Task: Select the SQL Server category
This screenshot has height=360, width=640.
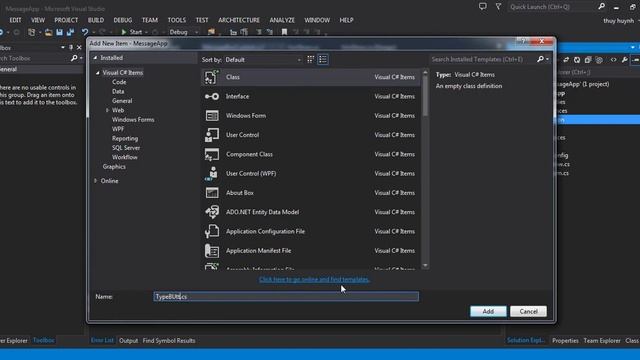Action: (126, 148)
